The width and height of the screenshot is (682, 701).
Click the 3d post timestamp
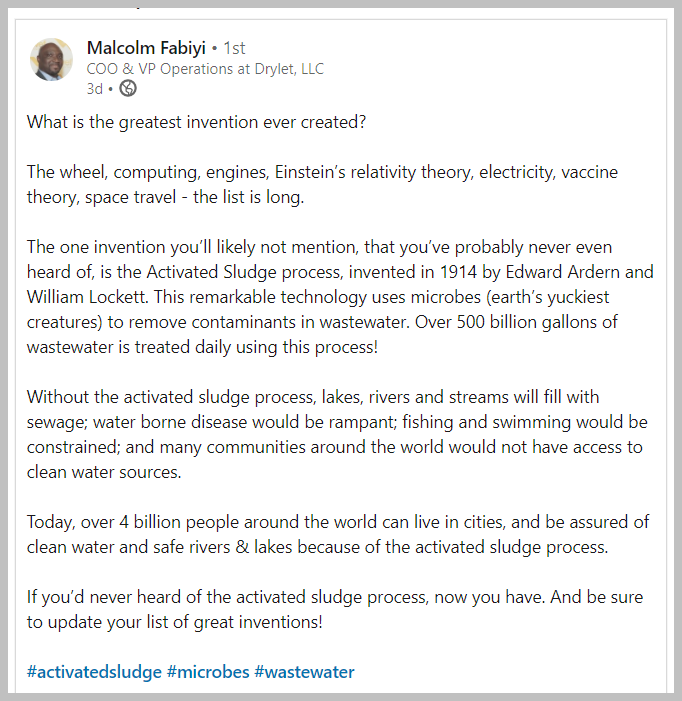pos(94,88)
